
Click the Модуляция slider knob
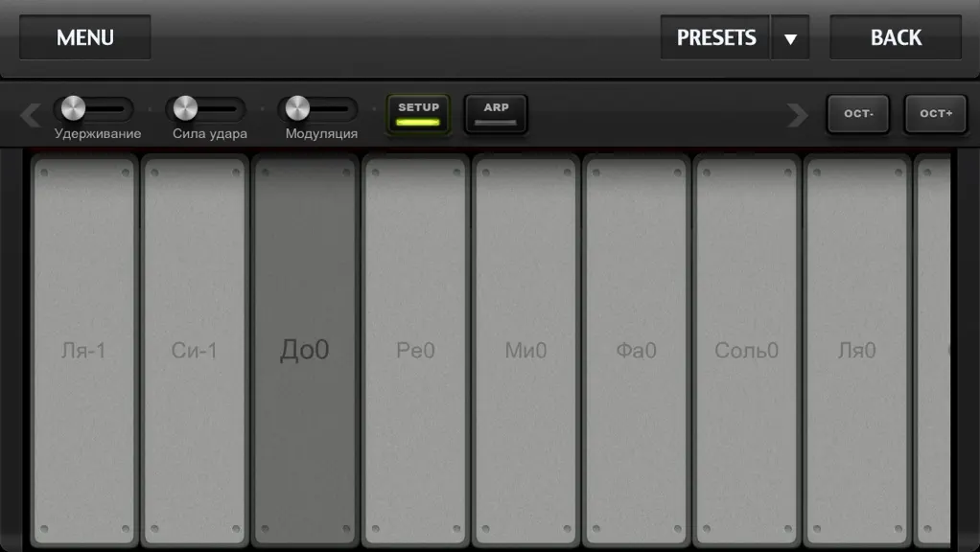coord(297,108)
